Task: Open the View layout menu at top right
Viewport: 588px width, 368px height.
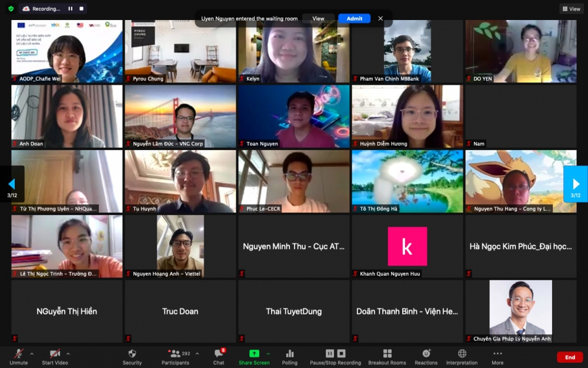Action: pyautogui.click(x=571, y=9)
